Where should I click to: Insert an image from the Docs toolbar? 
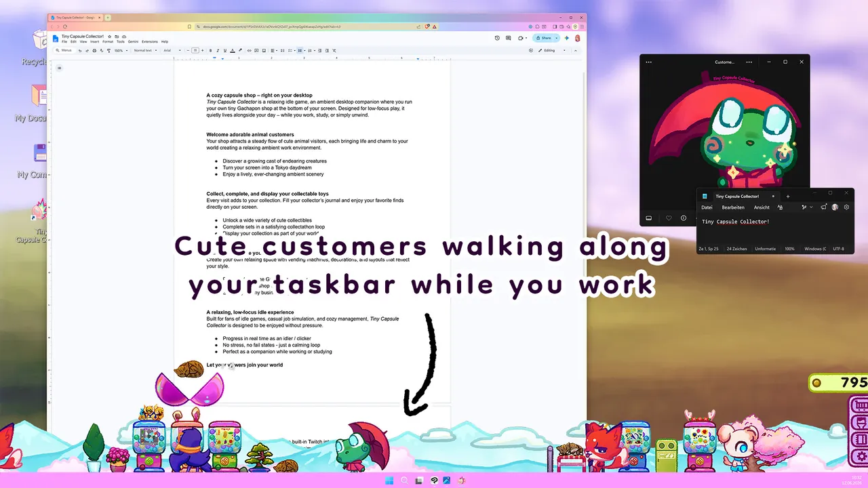[264, 50]
